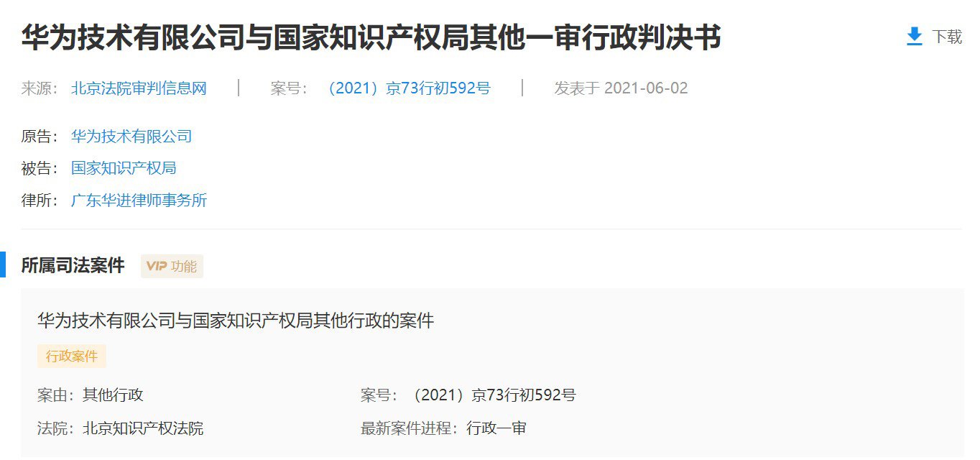Screen dimensions: 980x460
Task: Click the 律所 label
Action: click(x=36, y=201)
